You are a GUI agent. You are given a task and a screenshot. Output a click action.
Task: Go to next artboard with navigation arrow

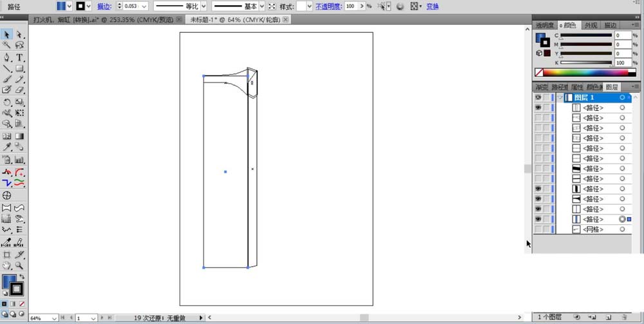pos(102,318)
